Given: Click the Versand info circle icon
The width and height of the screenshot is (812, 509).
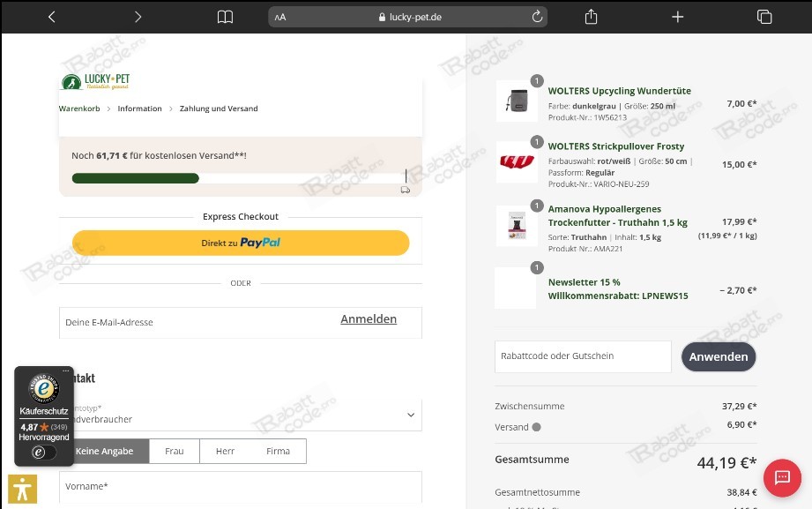Looking at the screenshot, I should coord(537,427).
